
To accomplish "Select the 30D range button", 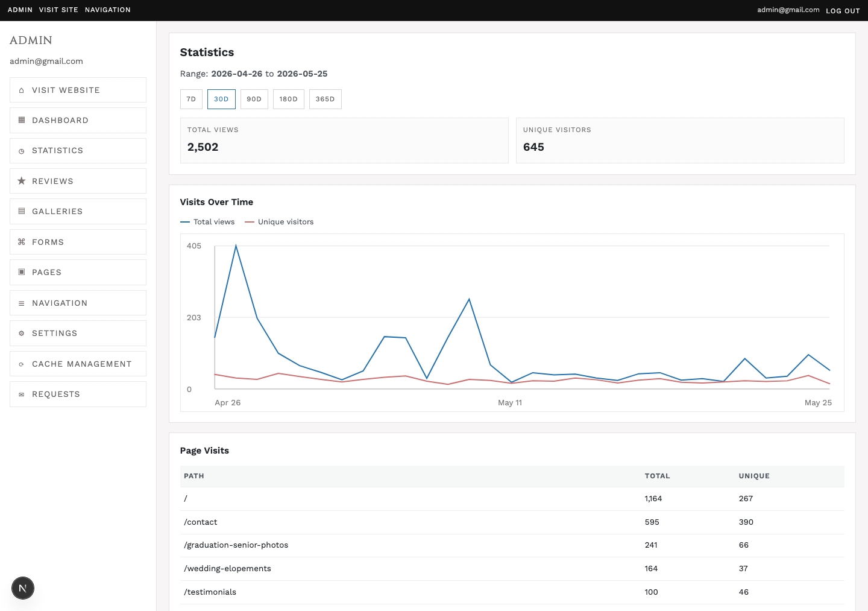I will tap(221, 99).
